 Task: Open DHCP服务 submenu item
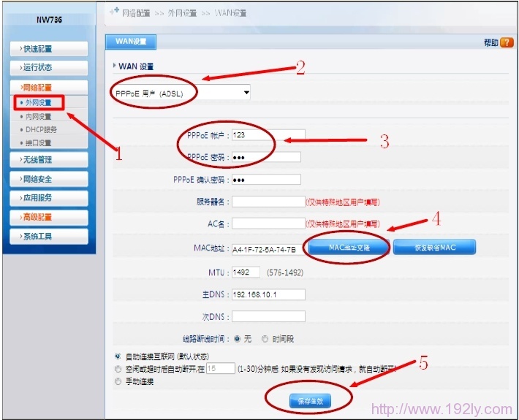click(x=41, y=129)
